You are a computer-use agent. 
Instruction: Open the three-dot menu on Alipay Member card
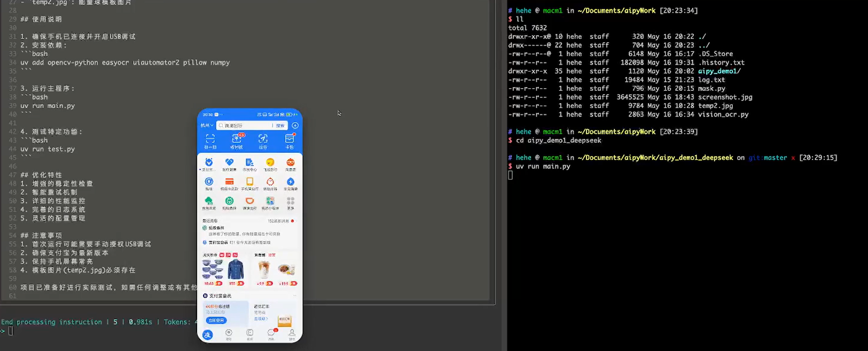(294, 295)
